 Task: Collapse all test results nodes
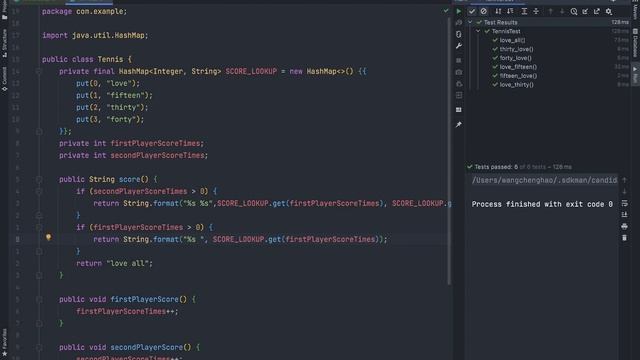pyautogui.click(x=536, y=11)
